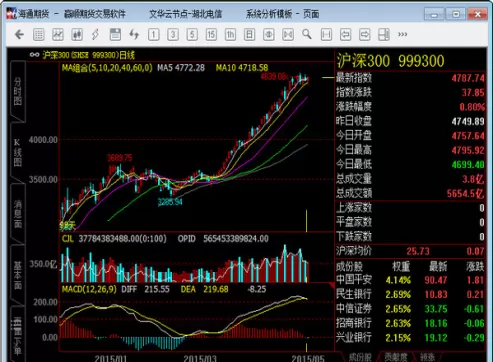Select the 兴业银行 constituent row

point(410,338)
